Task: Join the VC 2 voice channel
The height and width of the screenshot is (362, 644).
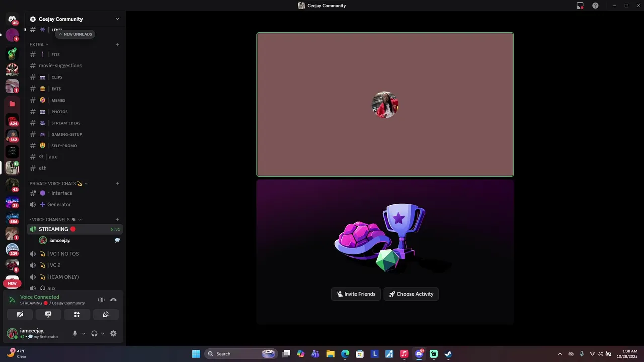Action: [74, 265]
